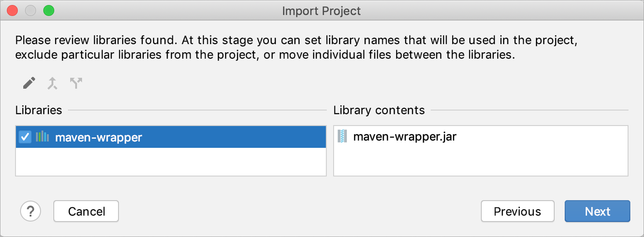Click the pencil Rename library icon

click(29, 83)
